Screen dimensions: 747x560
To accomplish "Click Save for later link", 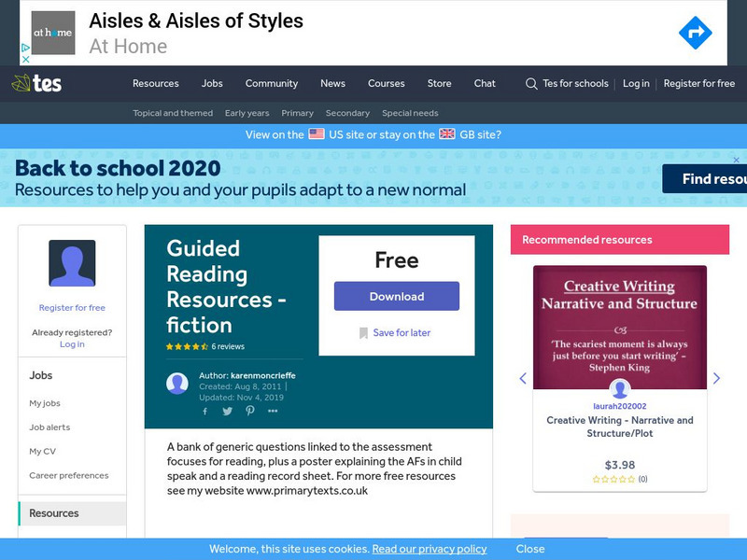I will [x=402, y=333].
